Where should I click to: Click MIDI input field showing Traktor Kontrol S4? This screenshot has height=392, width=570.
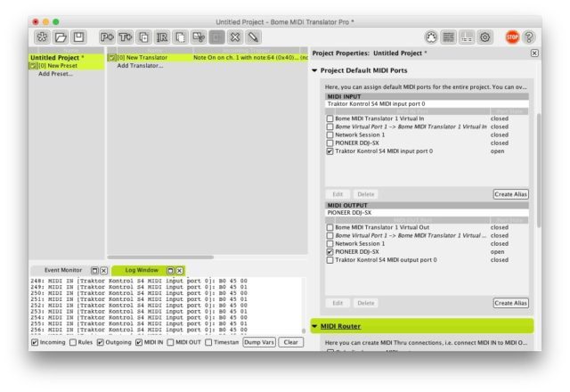click(x=427, y=104)
